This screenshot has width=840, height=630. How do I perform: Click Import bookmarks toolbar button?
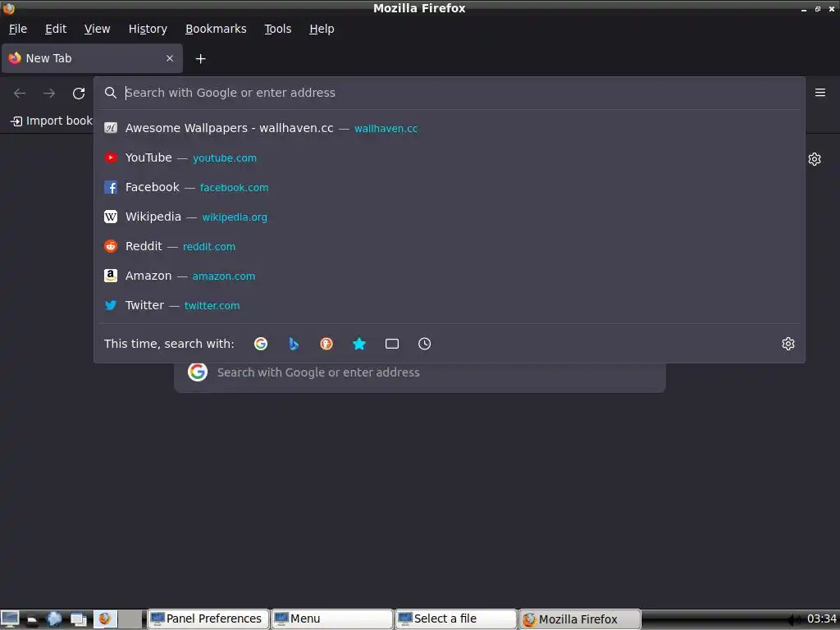tap(52, 121)
